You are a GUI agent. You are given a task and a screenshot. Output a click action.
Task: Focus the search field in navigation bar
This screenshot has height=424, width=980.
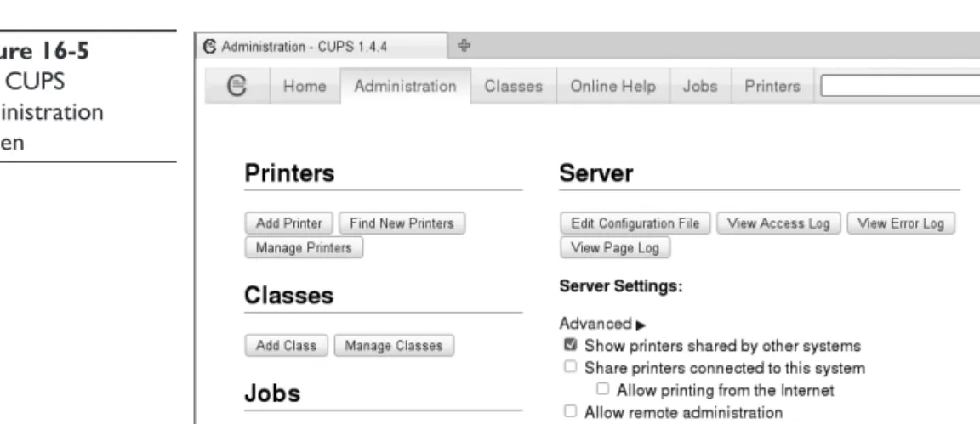(900, 86)
